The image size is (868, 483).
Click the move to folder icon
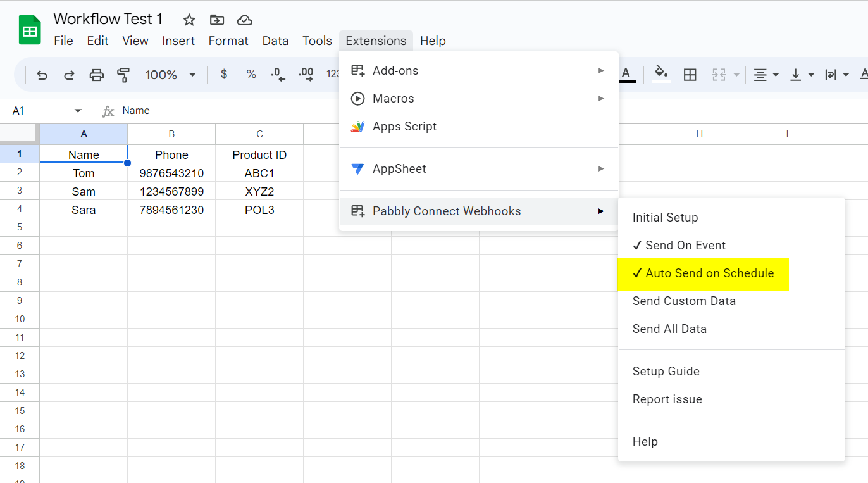coord(217,20)
